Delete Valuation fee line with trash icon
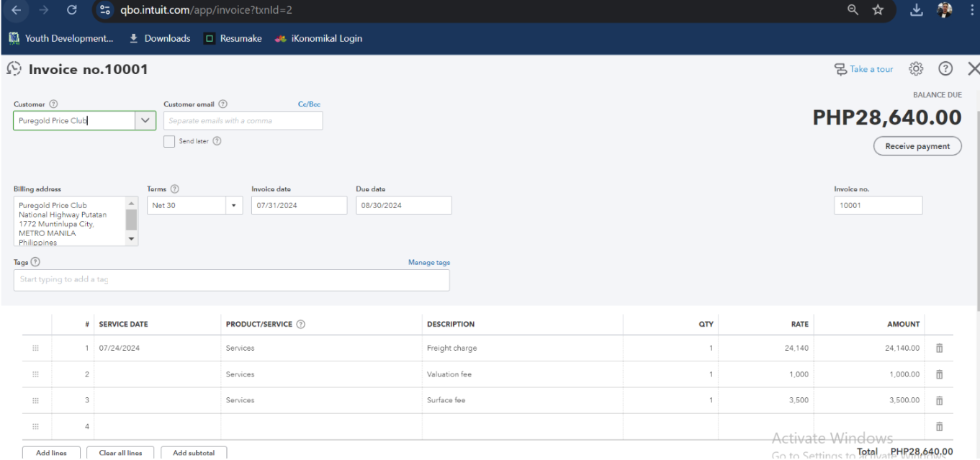This screenshot has width=980, height=460. [x=939, y=374]
